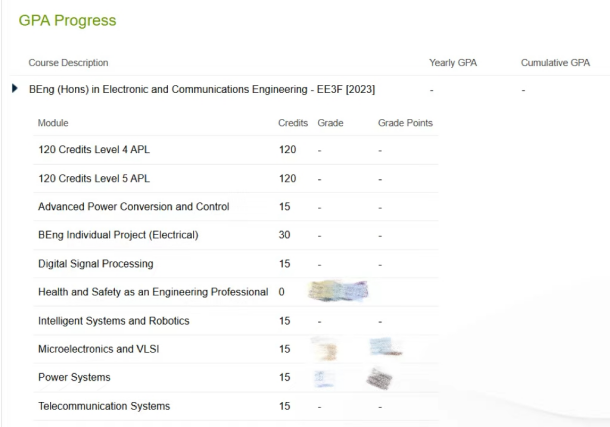Select the BEng (Hons) Electronic and Communications course row
610x427 pixels.
point(202,91)
